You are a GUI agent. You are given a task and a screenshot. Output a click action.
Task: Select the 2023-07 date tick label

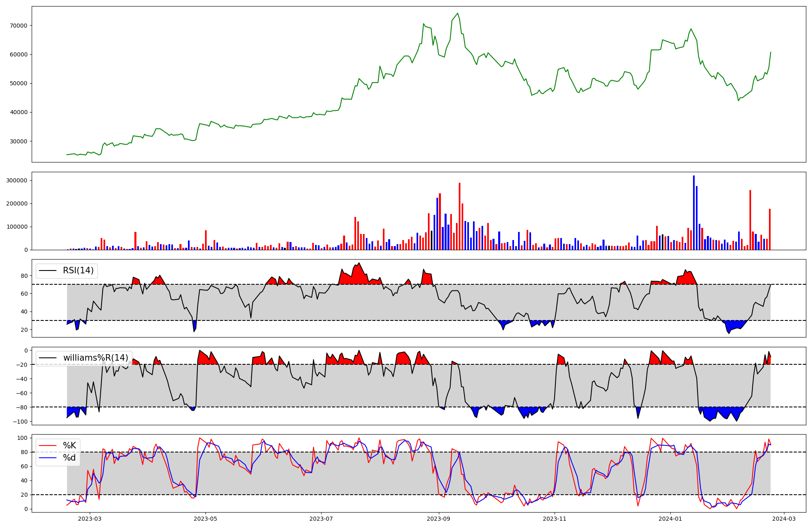pos(321,519)
